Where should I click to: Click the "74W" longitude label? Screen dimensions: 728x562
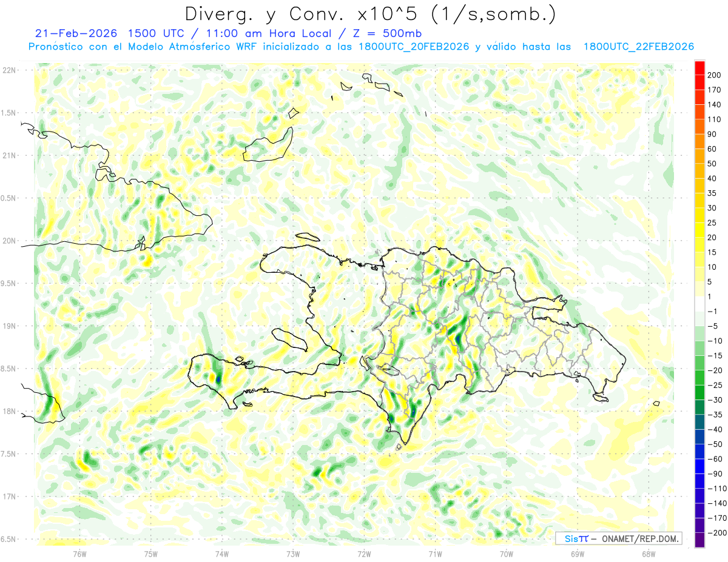coord(221,554)
